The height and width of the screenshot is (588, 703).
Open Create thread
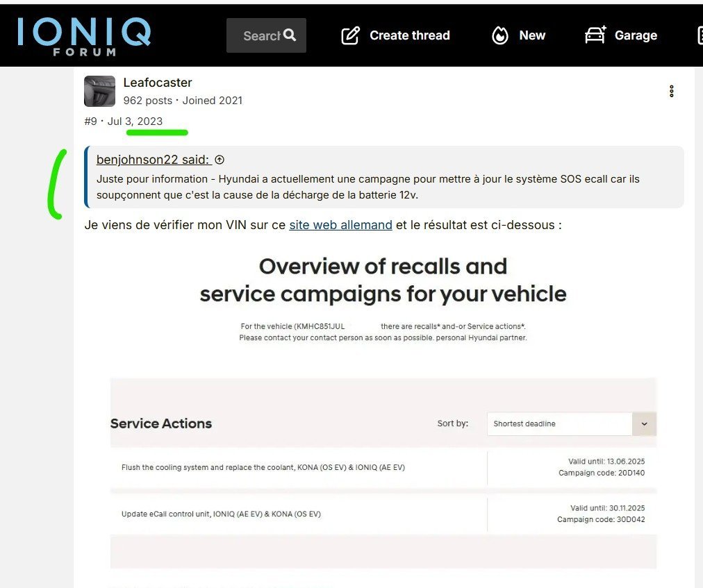click(396, 35)
